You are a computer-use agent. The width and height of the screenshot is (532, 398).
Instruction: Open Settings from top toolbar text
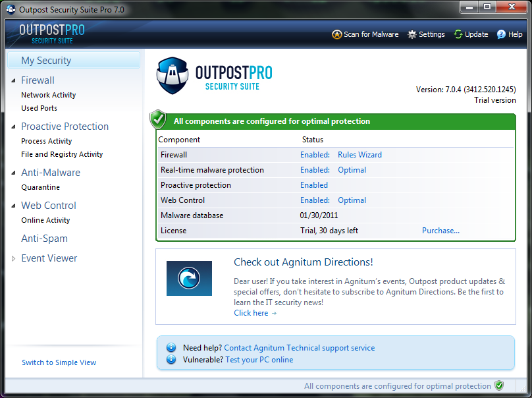pyautogui.click(x=431, y=34)
